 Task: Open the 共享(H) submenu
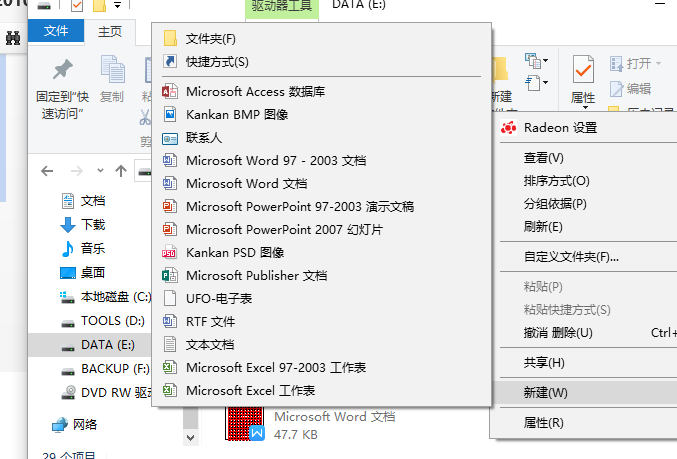point(585,363)
